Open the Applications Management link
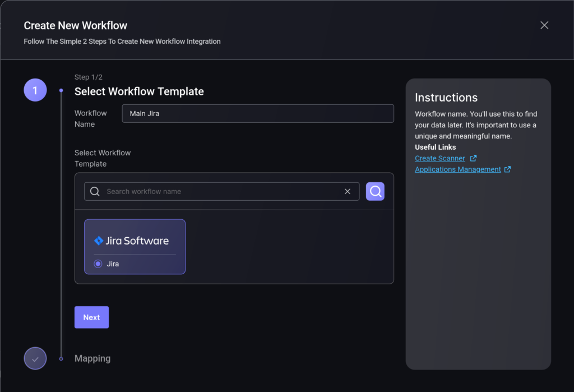Screen dimensions: 574x392 pos(457,169)
